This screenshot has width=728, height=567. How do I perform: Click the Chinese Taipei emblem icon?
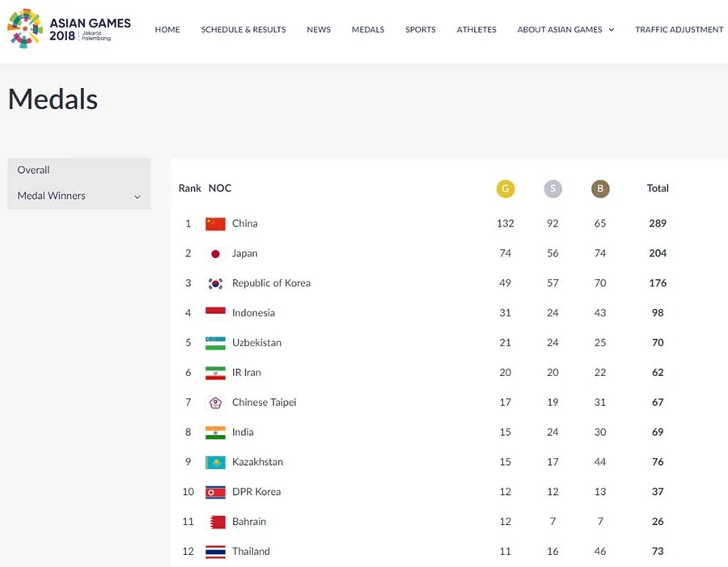click(x=215, y=403)
